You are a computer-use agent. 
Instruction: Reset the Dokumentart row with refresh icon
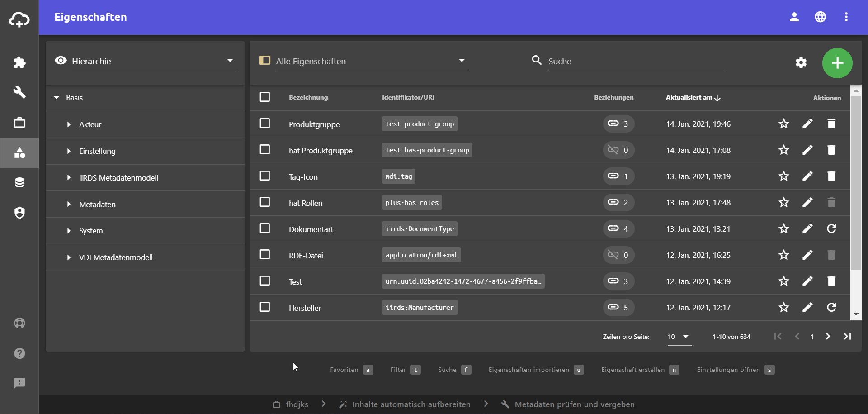(x=831, y=228)
